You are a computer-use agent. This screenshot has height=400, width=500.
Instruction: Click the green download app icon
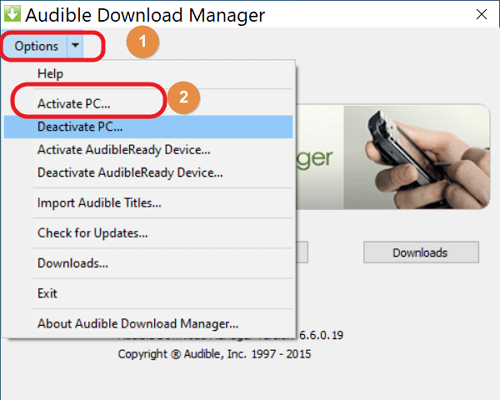[x=12, y=13]
